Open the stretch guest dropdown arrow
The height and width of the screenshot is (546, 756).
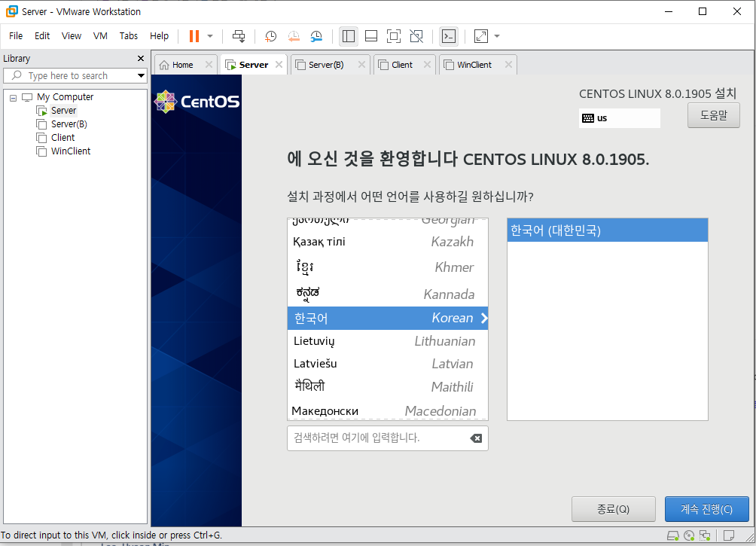pos(497,36)
